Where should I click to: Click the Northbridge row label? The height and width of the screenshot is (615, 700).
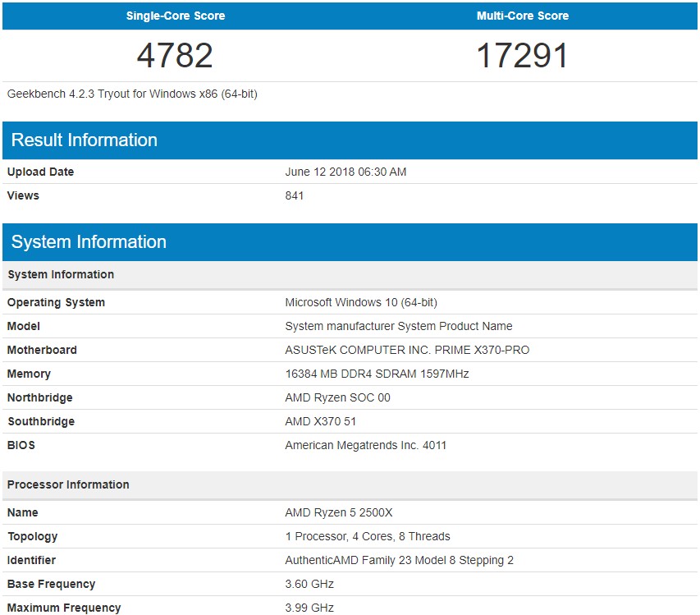[x=39, y=397]
